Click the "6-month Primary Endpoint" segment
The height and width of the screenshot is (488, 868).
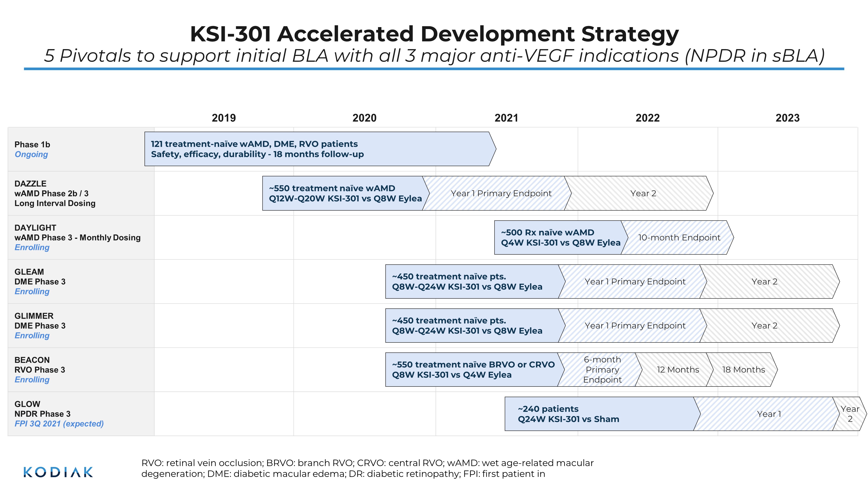click(x=600, y=370)
